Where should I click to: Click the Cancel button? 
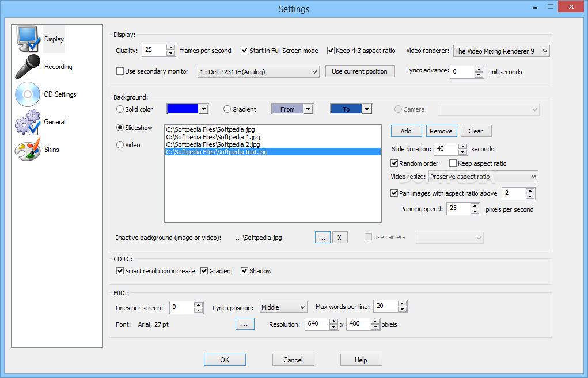point(293,360)
